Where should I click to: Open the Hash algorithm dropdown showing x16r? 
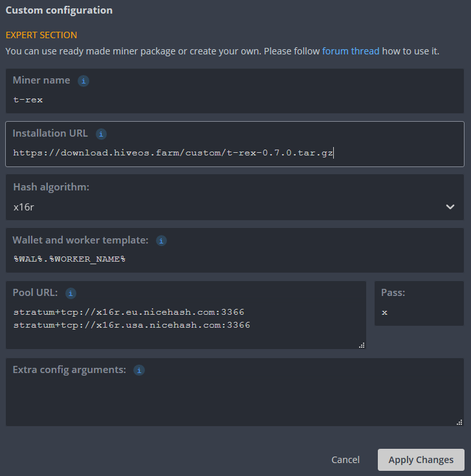point(234,207)
